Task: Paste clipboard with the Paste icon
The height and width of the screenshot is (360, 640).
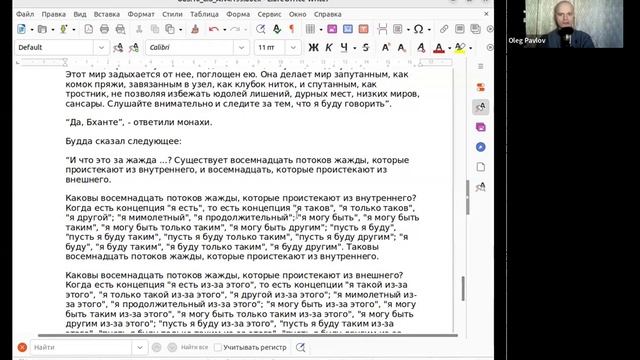Action: click(x=170, y=29)
